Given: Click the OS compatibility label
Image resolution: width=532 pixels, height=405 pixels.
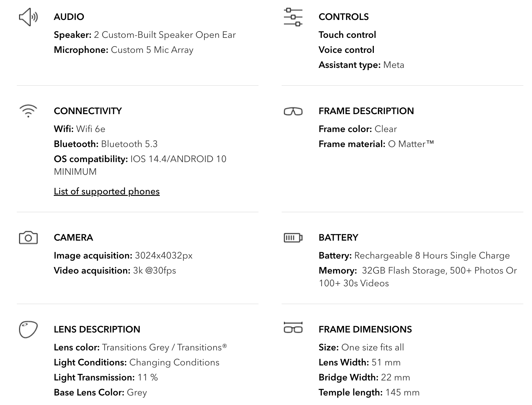Looking at the screenshot, I should pyautogui.click(x=91, y=159).
